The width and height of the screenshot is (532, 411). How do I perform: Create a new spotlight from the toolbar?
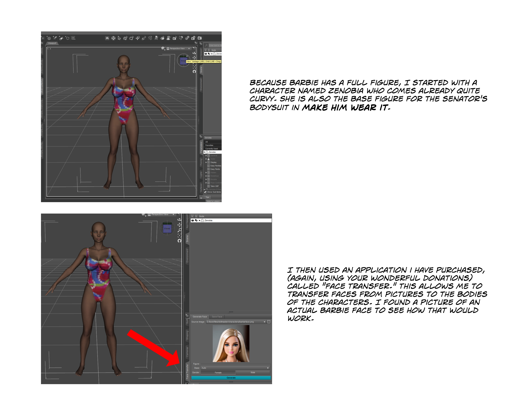[x=55, y=38]
